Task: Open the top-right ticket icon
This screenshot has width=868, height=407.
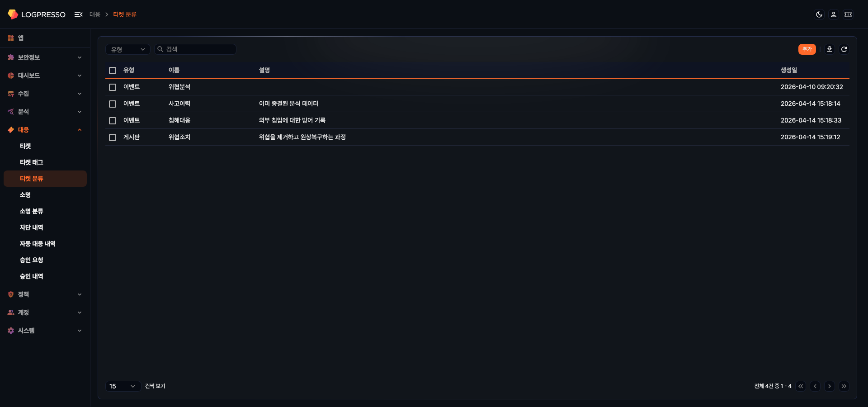Action: click(848, 14)
